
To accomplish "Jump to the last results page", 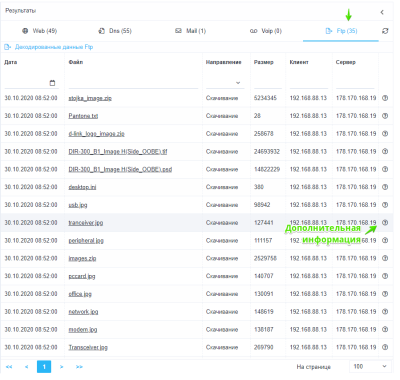I will (x=79, y=367).
